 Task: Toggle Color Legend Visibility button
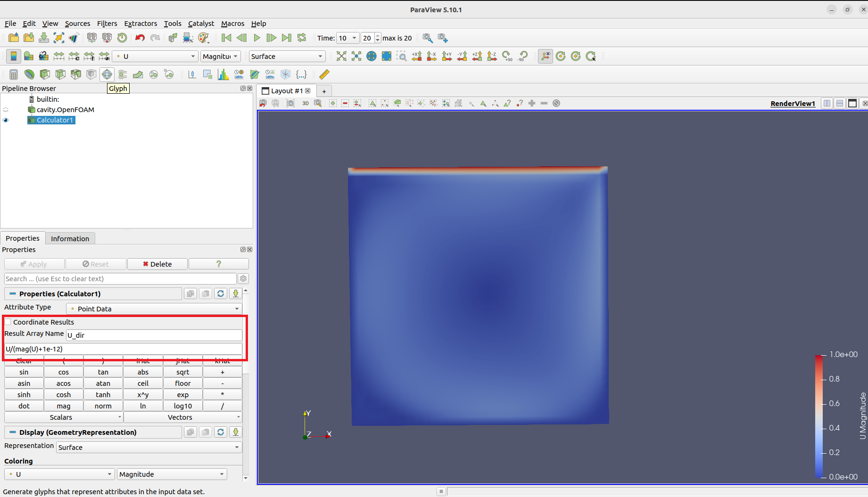click(x=14, y=57)
